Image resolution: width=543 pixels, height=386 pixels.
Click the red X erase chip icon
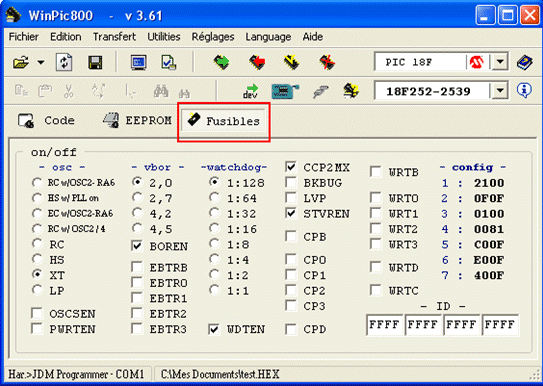tap(327, 62)
